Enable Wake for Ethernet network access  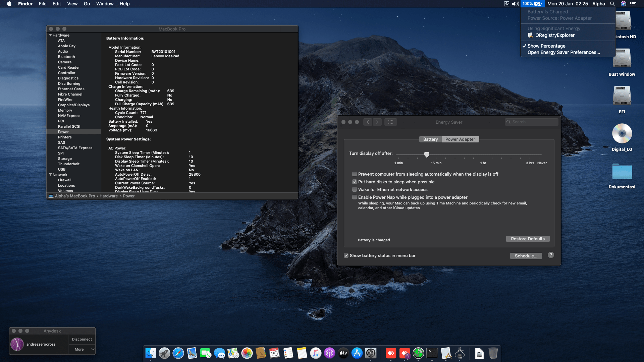(x=355, y=190)
